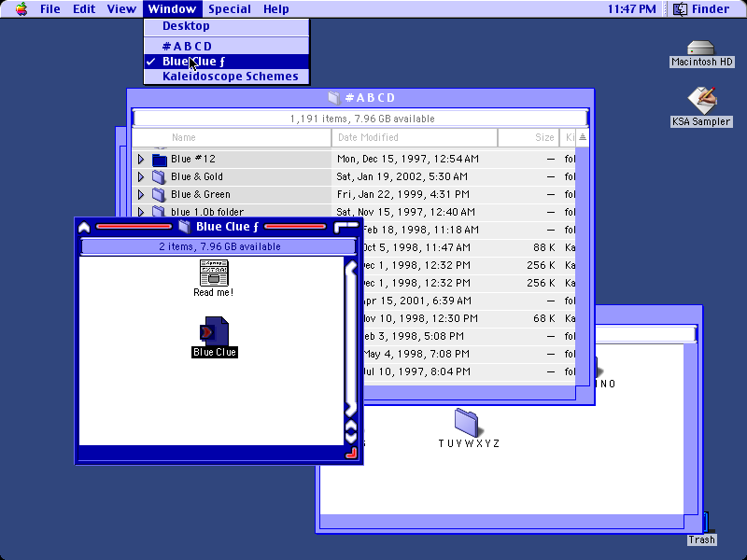Open the Special menu
Image resolution: width=747 pixels, height=560 pixels.
coord(230,8)
